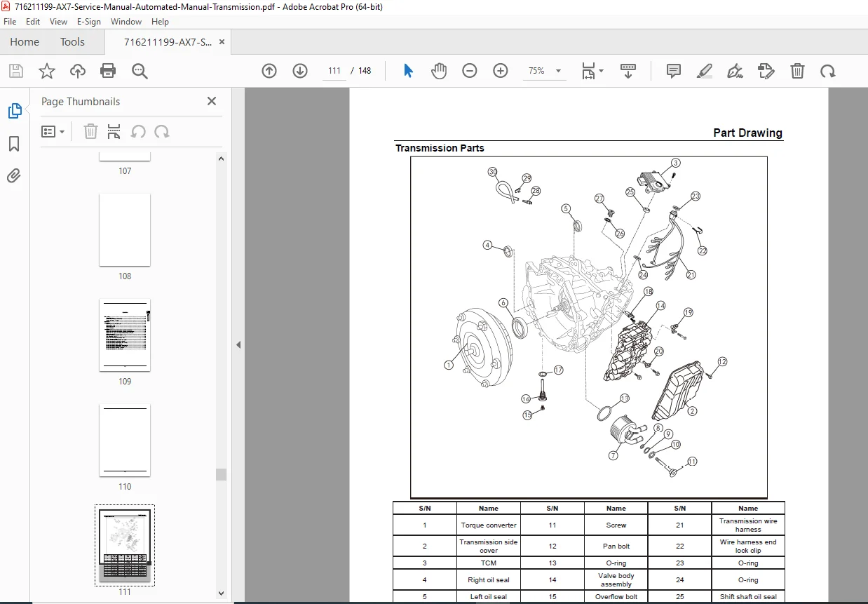Click the 'Valve body assembly' cell
The image size is (868, 604).
[616, 580]
